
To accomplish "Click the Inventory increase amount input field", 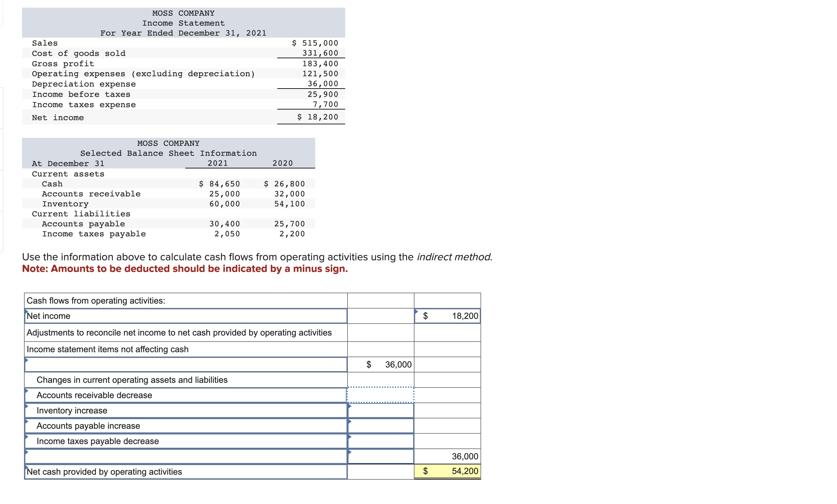I will 381,410.
